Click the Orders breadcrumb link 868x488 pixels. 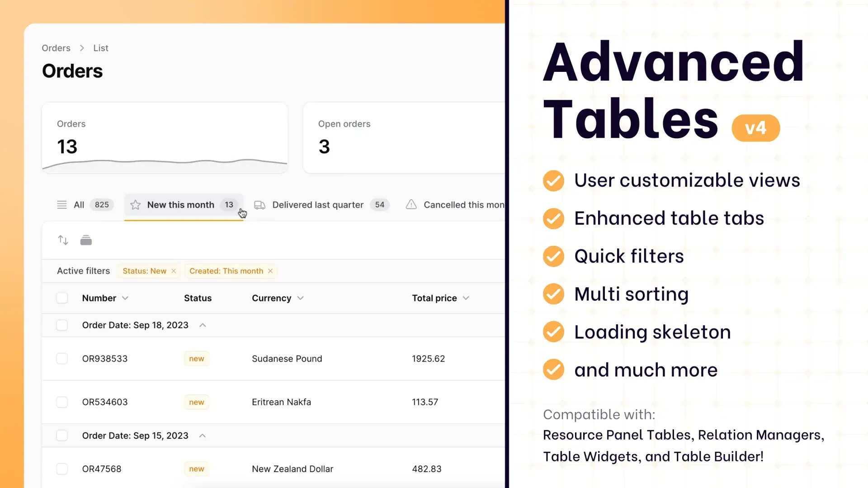(56, 48)
